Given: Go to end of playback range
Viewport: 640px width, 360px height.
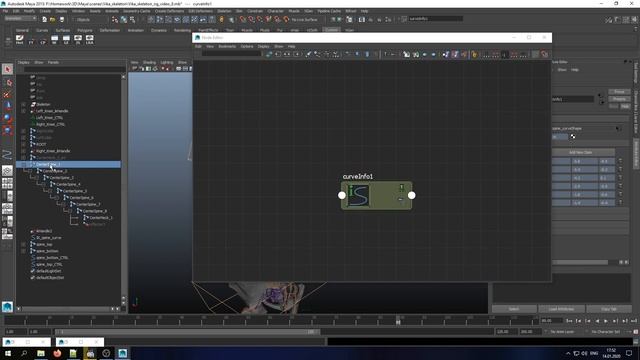Looking at the screenshot, I should pos(634,321).
